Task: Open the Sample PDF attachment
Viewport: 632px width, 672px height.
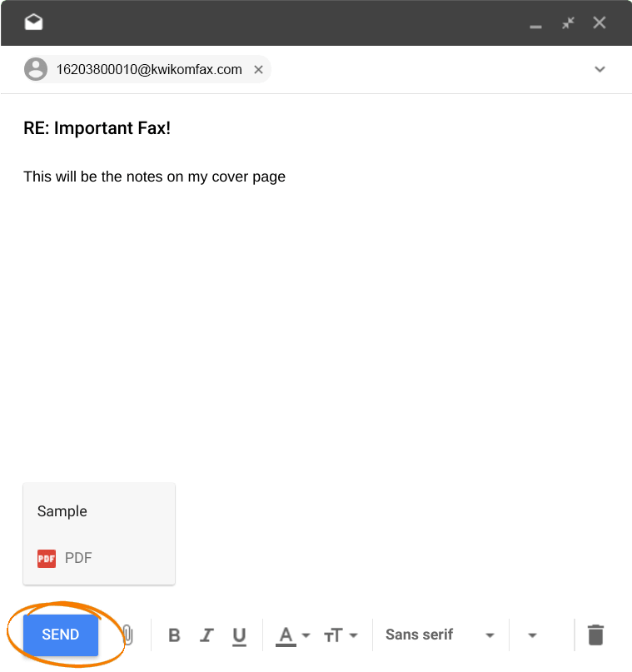Action: [99, 534]
